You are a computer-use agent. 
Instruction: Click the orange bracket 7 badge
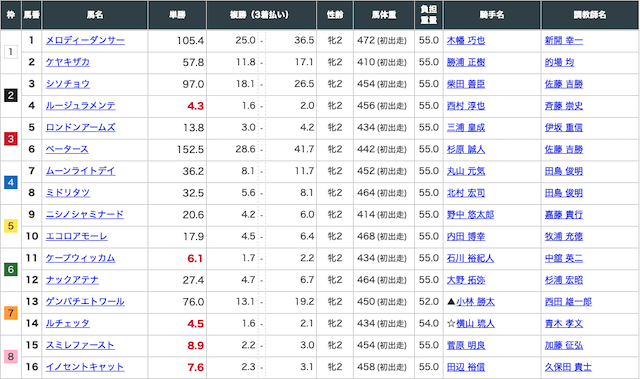pos(11,313)
